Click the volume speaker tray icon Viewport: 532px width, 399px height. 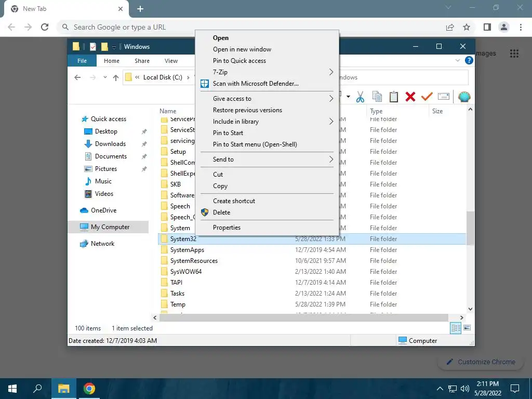coord(465,389)
